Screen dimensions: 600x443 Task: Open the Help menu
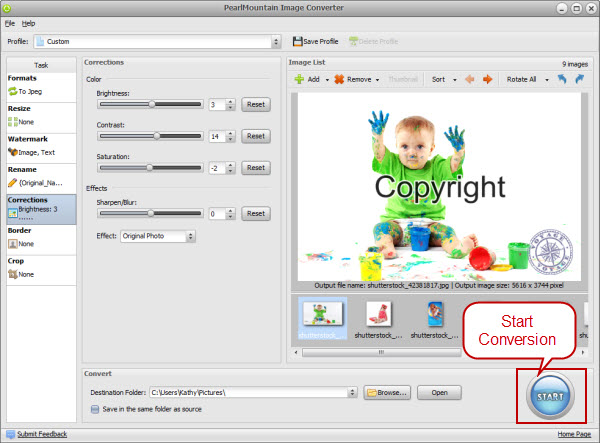(28, 22)
